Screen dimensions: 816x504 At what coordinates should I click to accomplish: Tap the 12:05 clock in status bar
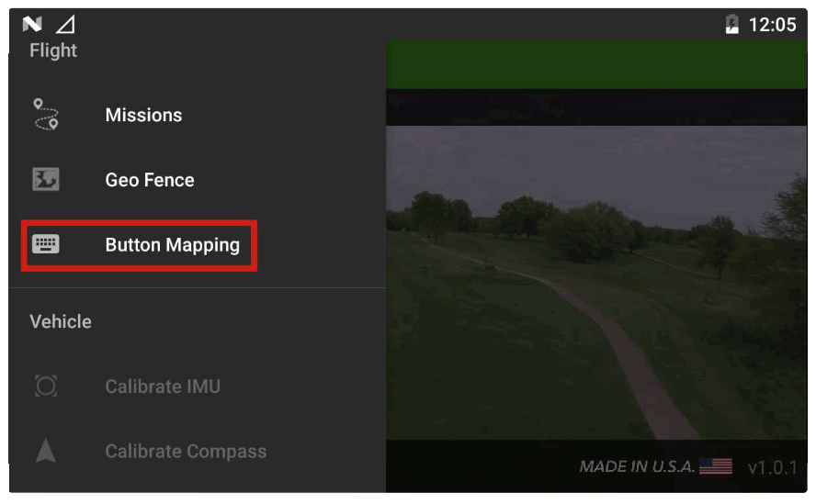(772, 25)
